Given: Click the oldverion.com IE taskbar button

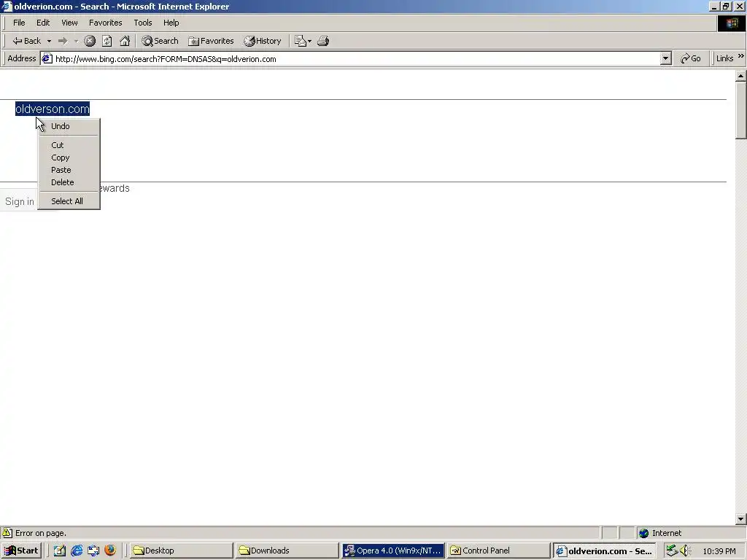Looking at the screenshot, I should [604, 551].
